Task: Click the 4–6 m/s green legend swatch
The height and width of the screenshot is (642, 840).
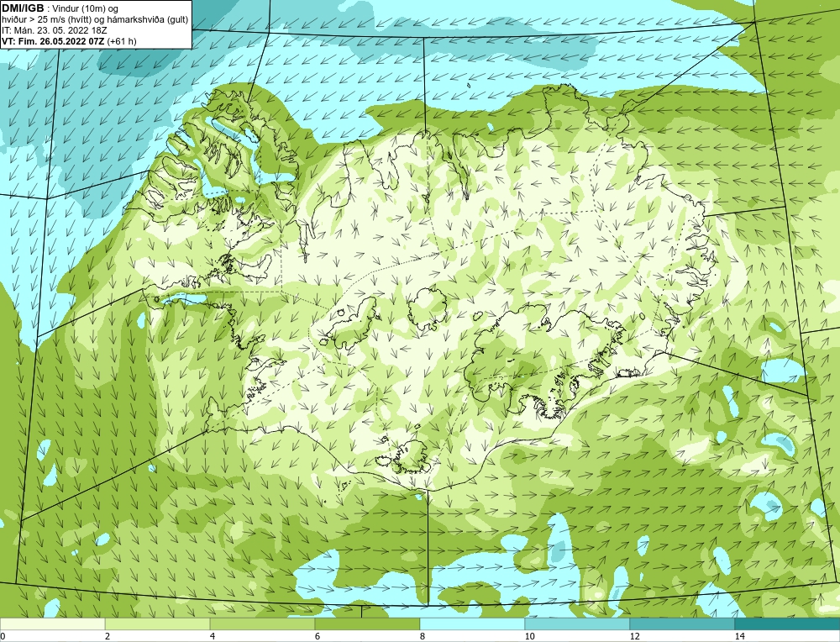Action: [x=262, y=624]
